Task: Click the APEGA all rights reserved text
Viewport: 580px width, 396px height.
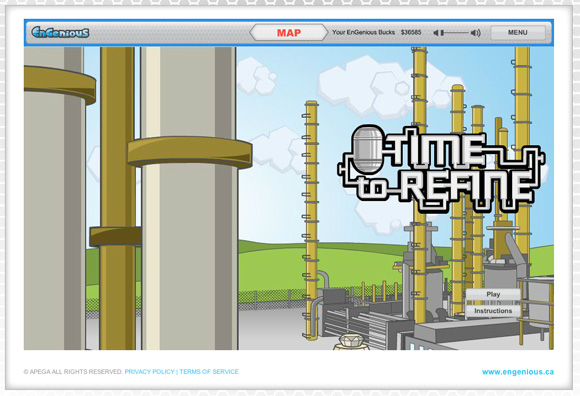Action: [73, 372]
